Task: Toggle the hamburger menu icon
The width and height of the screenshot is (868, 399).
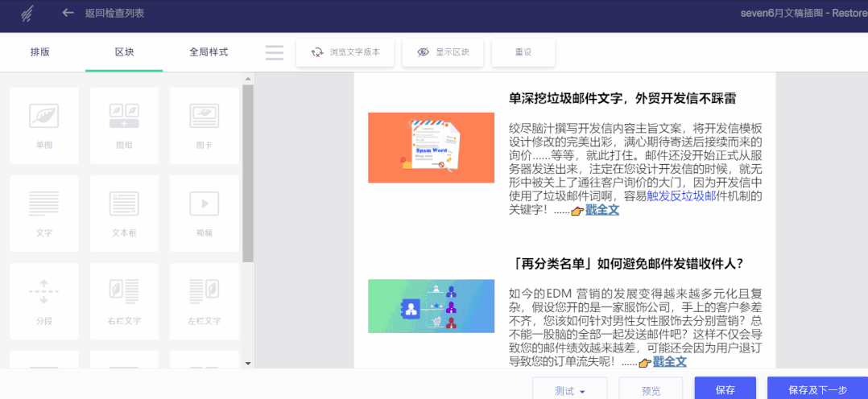Action: click(x=275, y=52)
